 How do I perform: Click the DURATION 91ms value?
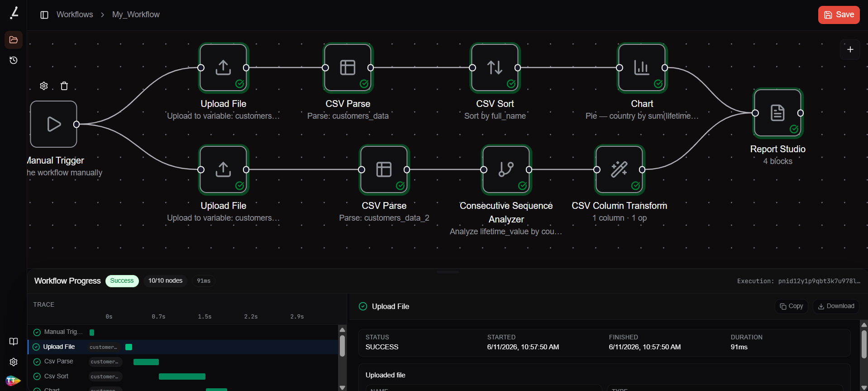pos(739,347)
